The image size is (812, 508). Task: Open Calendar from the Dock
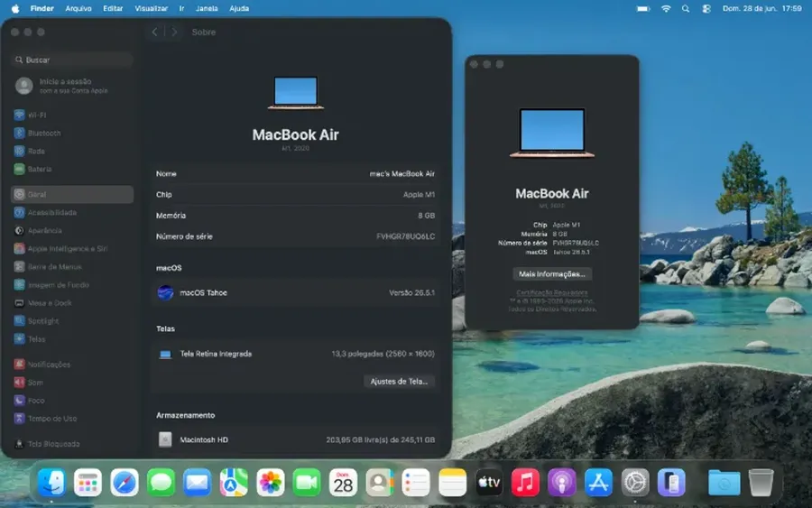344,483
